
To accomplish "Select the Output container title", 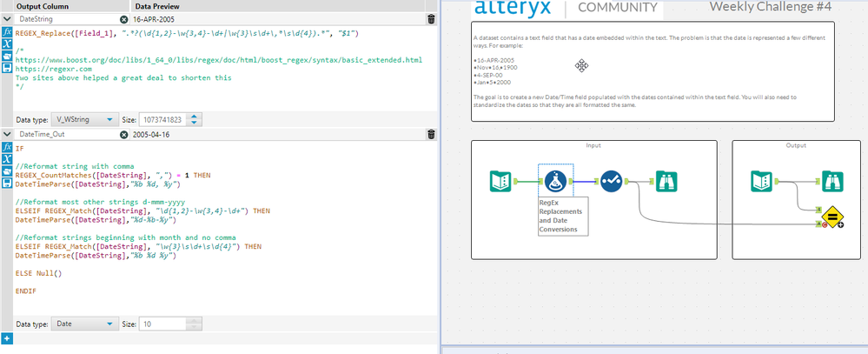I will click(x=796, y=146).
